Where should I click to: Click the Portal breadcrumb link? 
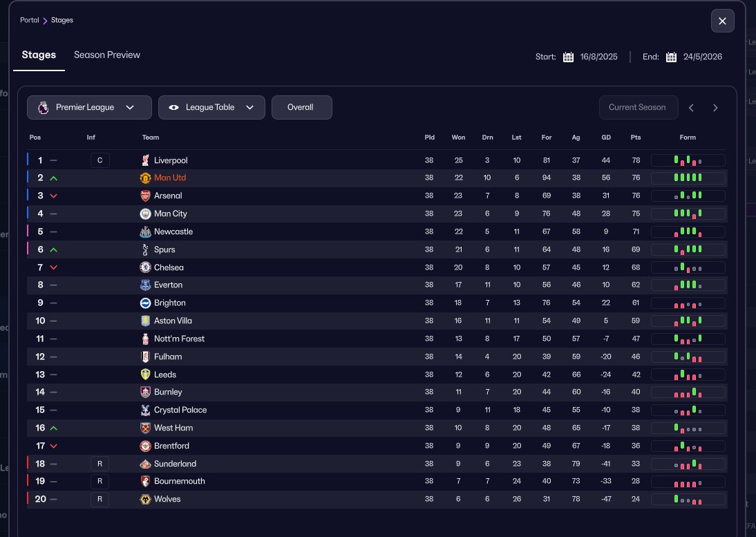(30, 20)
